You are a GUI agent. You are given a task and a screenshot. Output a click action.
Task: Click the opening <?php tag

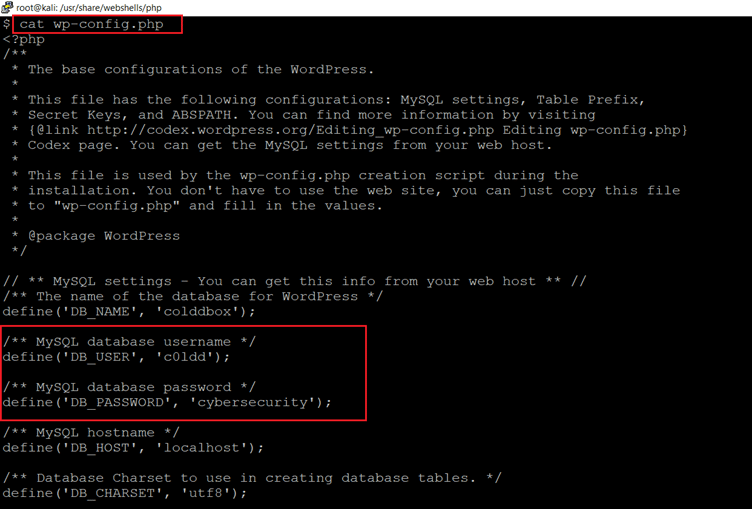click(x=24, y=39)
